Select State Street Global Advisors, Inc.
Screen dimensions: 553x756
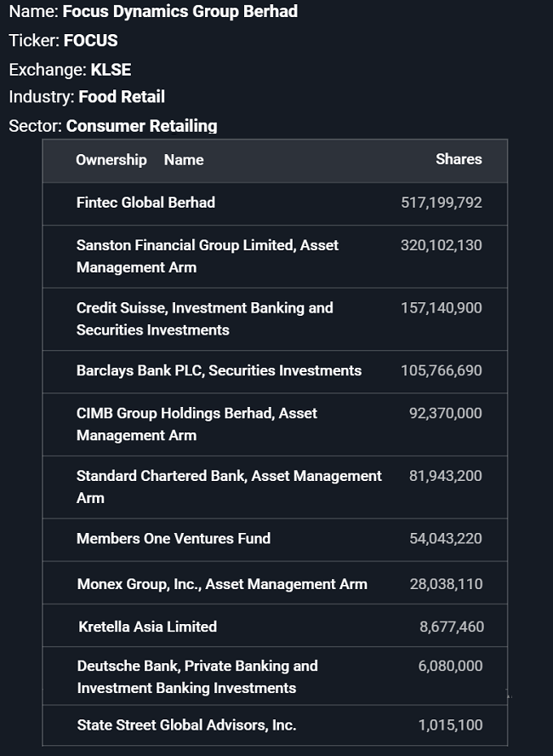(186, 725)
